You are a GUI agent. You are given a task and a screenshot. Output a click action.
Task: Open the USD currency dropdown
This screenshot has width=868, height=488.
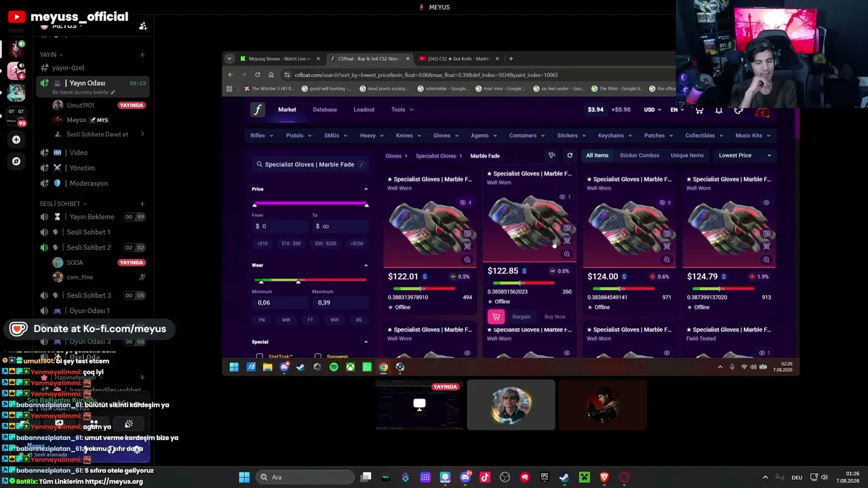click(x=652, y=110)
